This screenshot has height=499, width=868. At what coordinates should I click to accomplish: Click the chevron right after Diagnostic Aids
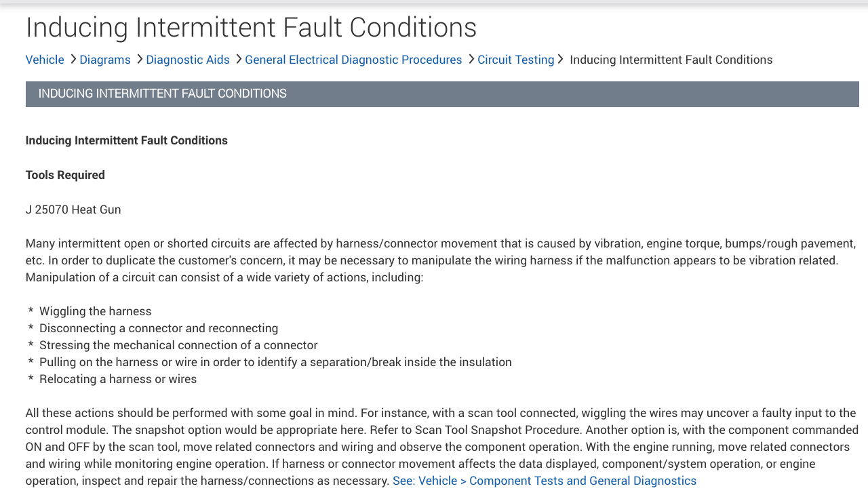tap(239, 59)
